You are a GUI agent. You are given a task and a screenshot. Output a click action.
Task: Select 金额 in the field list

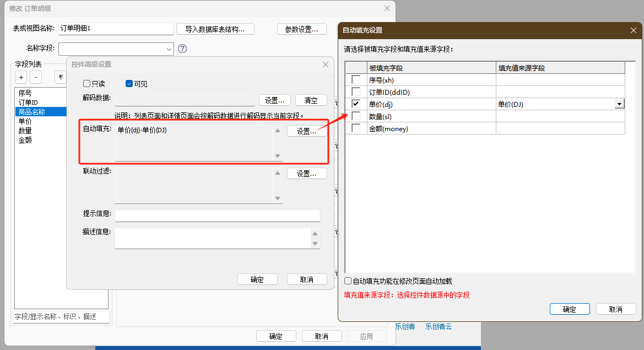(x=25, y=140)
